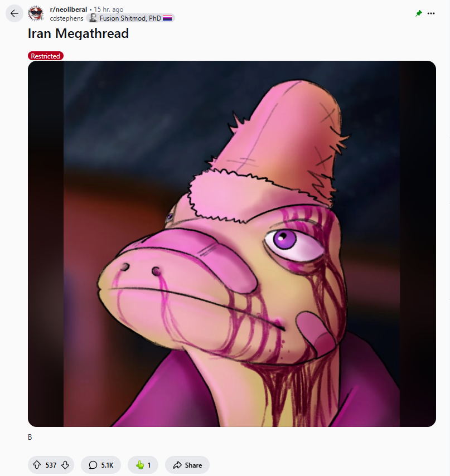
Task: Click the green pinned post icon
Action: tap(419, 13)
